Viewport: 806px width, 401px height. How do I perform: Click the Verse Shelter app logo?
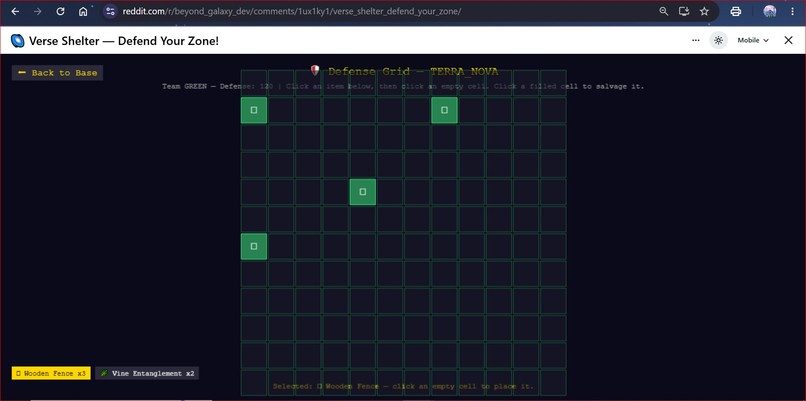[x=17, y=41]
